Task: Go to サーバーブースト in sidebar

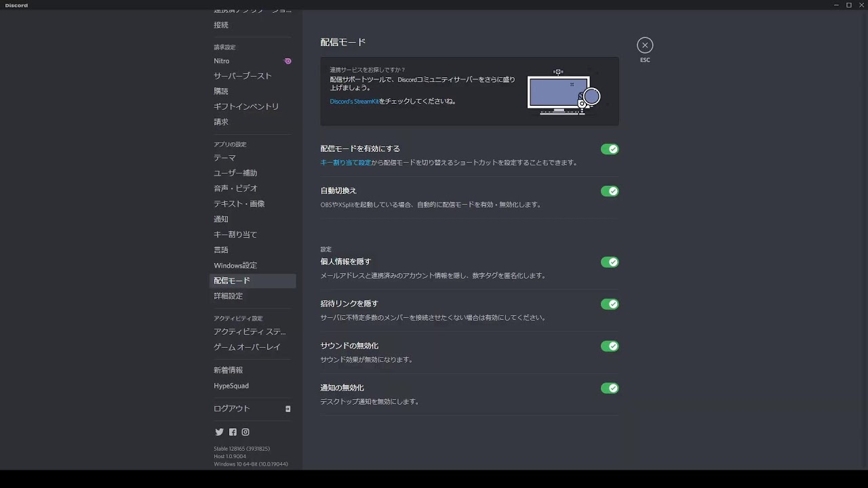Action: tap(252, 76)
